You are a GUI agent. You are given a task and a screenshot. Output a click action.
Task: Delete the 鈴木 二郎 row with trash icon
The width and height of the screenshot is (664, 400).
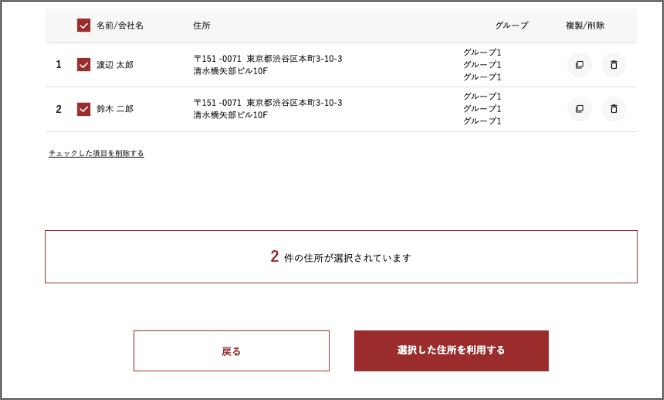(614, 109)
